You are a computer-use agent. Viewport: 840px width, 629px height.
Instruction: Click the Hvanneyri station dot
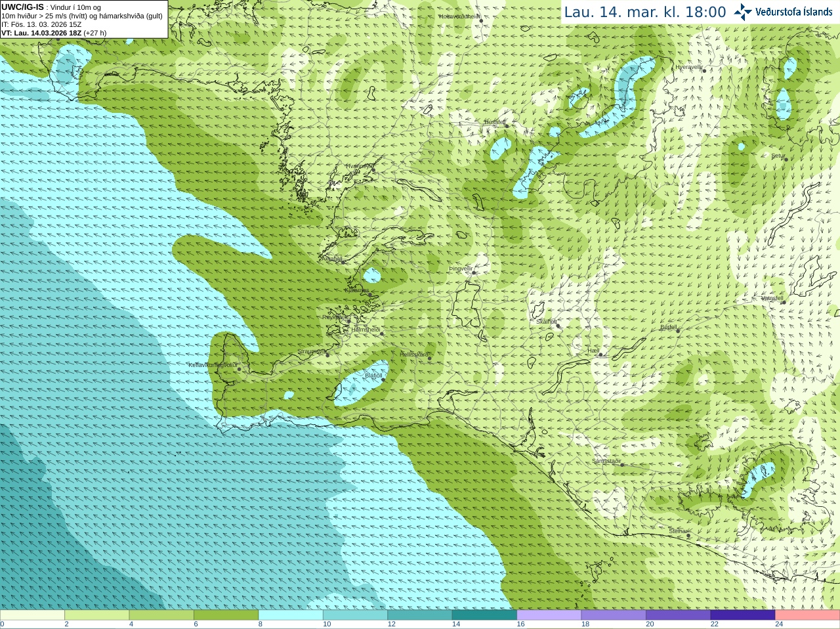(373, 170)
